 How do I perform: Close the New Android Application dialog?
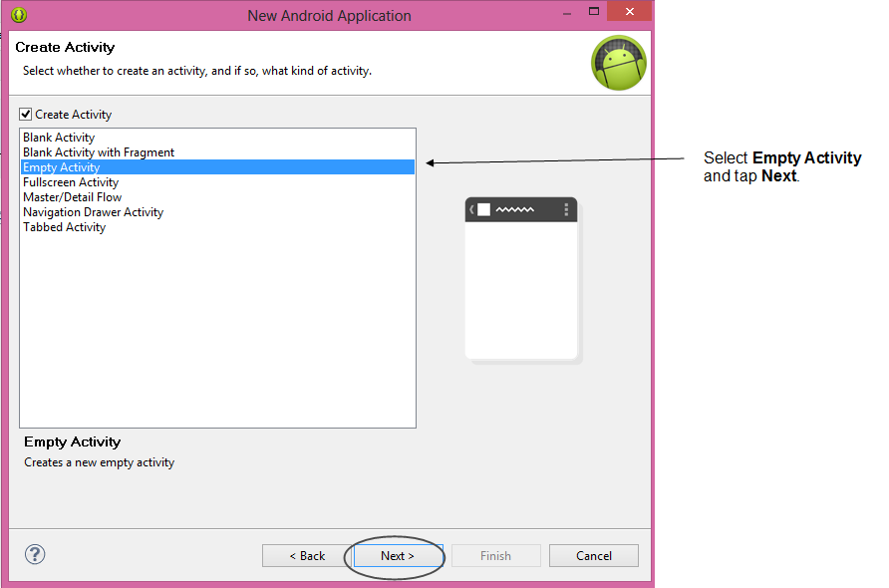coord(629,11)
